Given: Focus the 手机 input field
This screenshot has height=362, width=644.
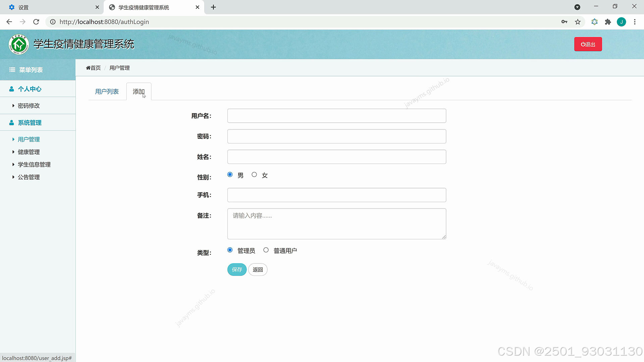Looking at the screenshot, I should pyautogui.click(x=337, y=195).
